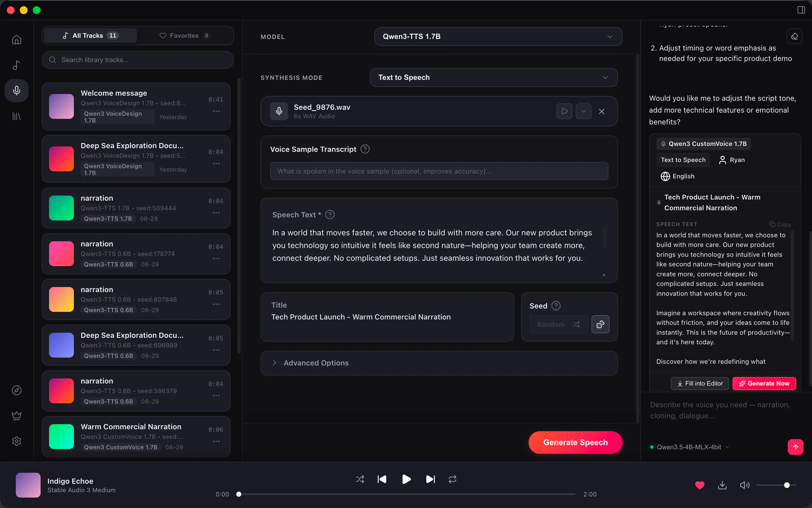Toggle shuffle in the player bar
The image size is (812, 508).
point(360,479)
